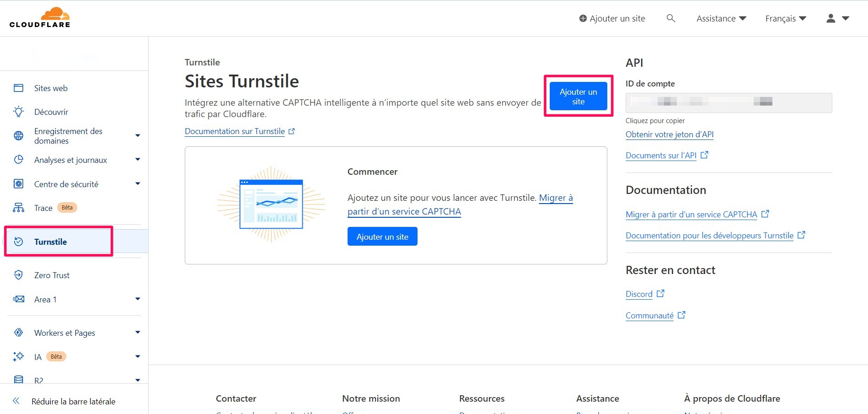
Task: Click the Turnstile sidebar icon
Action: [18, 242]
